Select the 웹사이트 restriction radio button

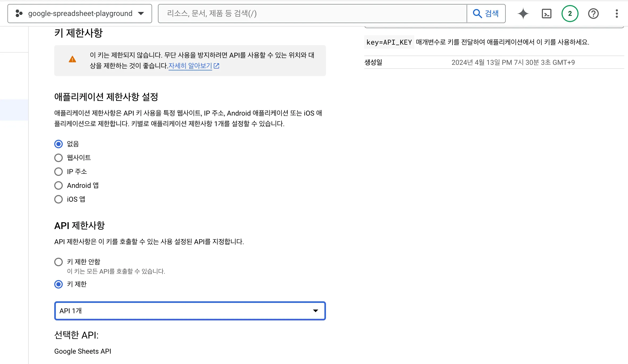coord(58,158)
